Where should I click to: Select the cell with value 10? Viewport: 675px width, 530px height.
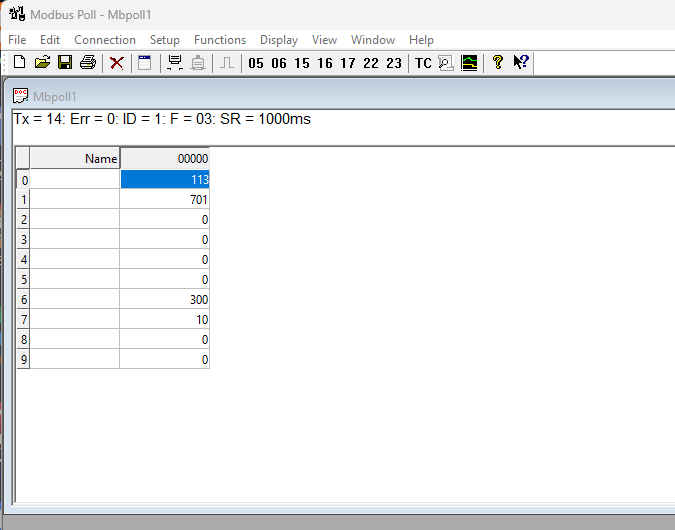point(165,319)
